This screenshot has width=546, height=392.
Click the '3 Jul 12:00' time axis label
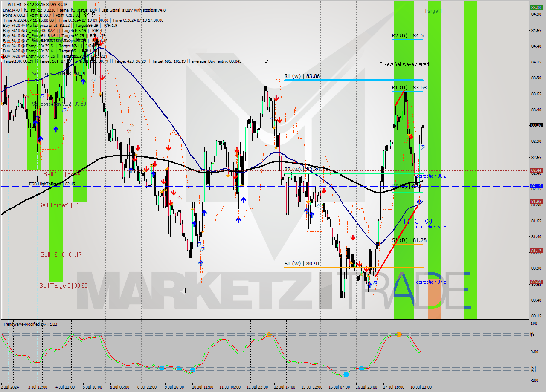tap(38, 387)
